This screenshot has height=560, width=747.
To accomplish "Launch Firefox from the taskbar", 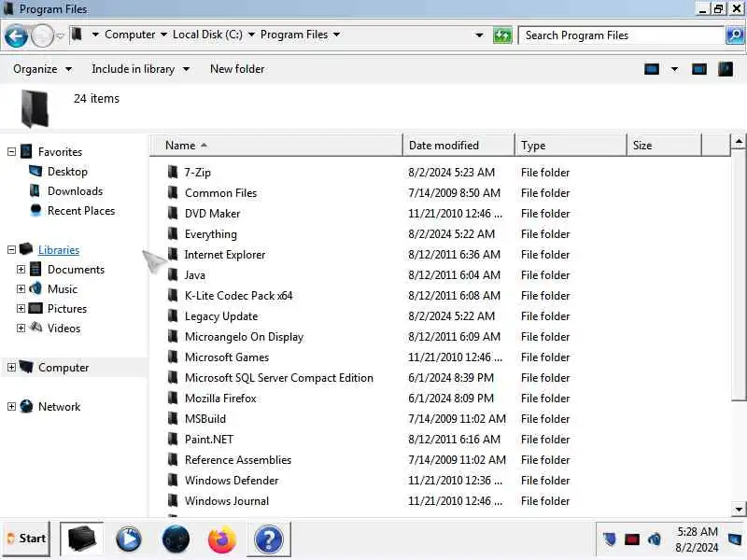I will (221, 539).
